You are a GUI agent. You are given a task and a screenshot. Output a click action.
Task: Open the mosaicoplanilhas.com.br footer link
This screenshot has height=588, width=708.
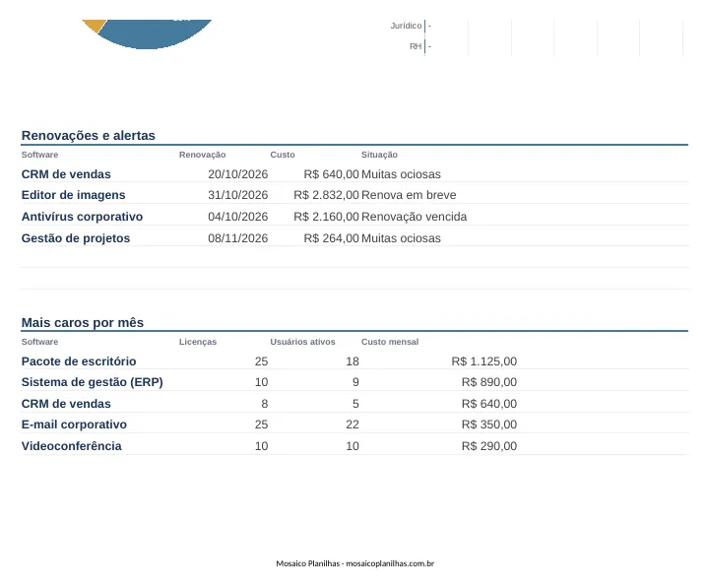click(390, 563)
